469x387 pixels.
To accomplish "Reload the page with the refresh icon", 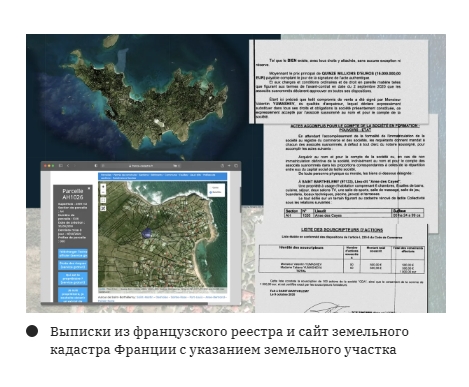I will [x=179, y=166].
